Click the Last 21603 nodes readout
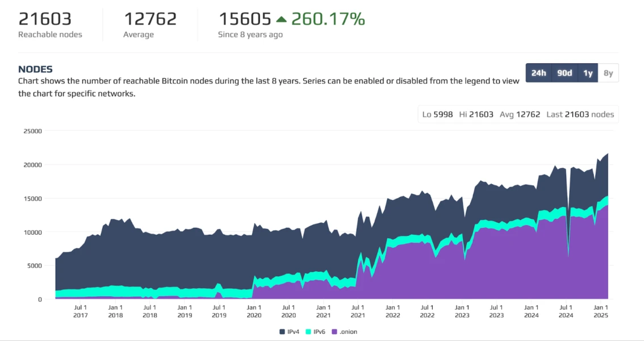 pyautogui.click(x=580, y=114)
